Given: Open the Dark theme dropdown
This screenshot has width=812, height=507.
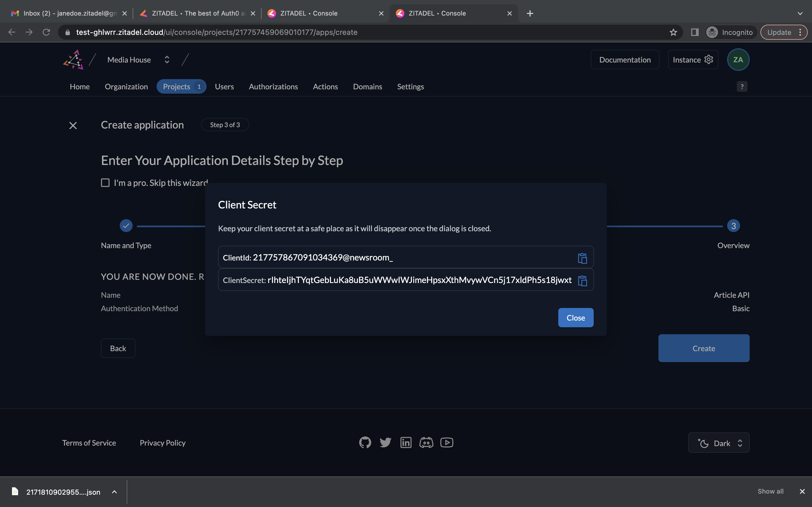Looking at the screenshot, I should 718,443.
